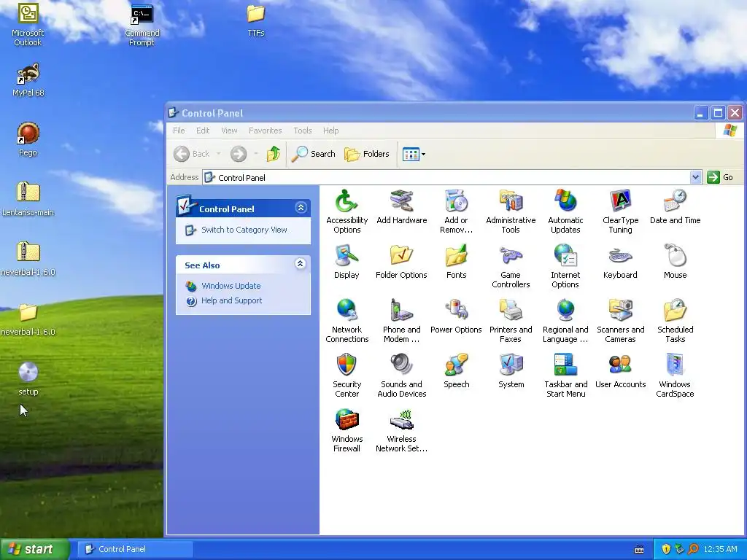Select Control Panel taskbar button
The width and height of the screenshot is (747, 560).
point(135,549)
